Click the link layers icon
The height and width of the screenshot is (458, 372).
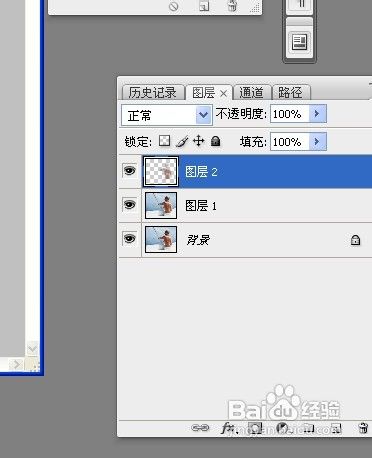click(x=200, y=428)
